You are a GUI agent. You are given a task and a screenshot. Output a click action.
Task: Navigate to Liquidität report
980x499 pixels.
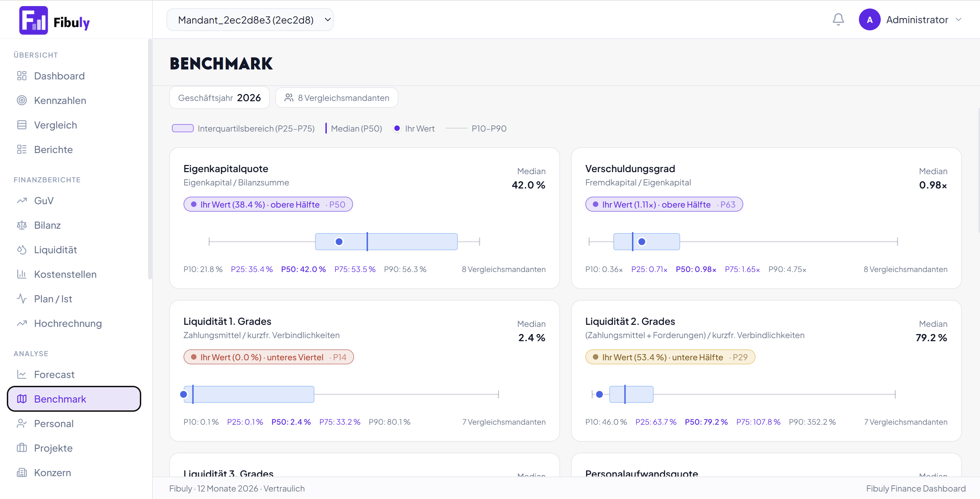(74, 250)
